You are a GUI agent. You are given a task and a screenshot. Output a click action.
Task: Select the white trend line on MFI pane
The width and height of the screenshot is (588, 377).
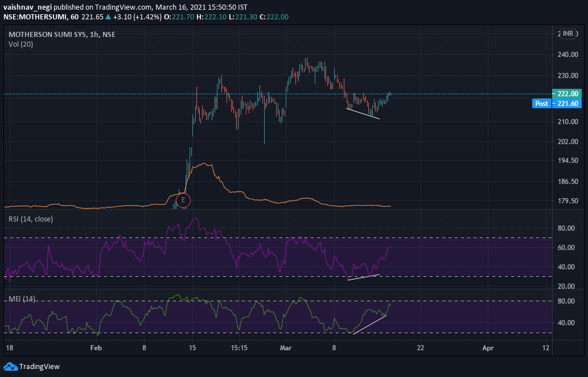pyautogui.click(x=370, y=325)
